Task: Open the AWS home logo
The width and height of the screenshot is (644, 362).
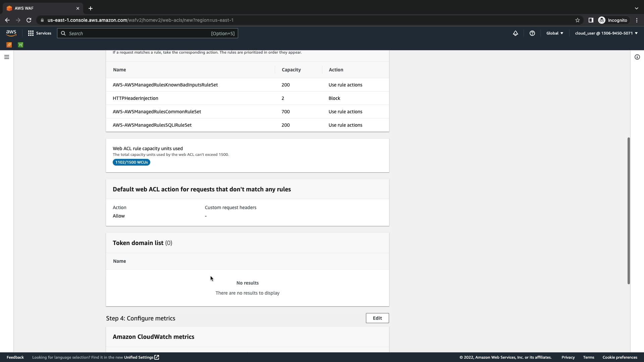Action: (x=11, y=33)
